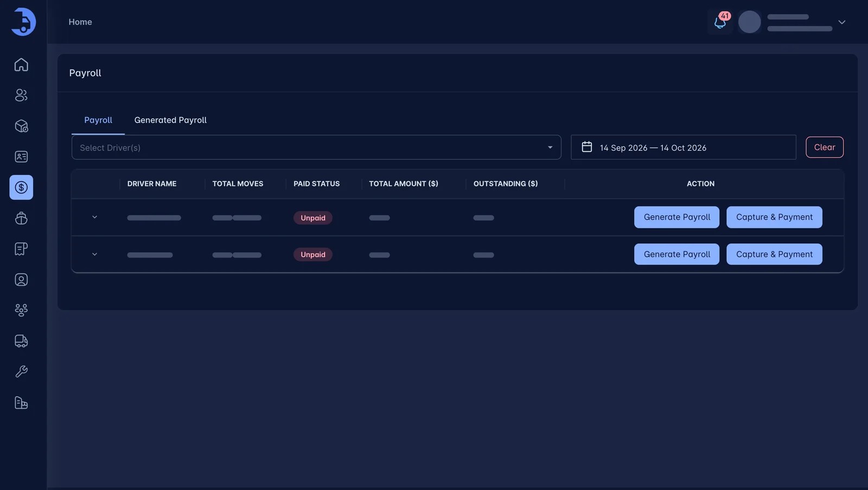The image size is (868, 490).
Task: Expand the second driver row chevron
Action: tap(94, 254)
